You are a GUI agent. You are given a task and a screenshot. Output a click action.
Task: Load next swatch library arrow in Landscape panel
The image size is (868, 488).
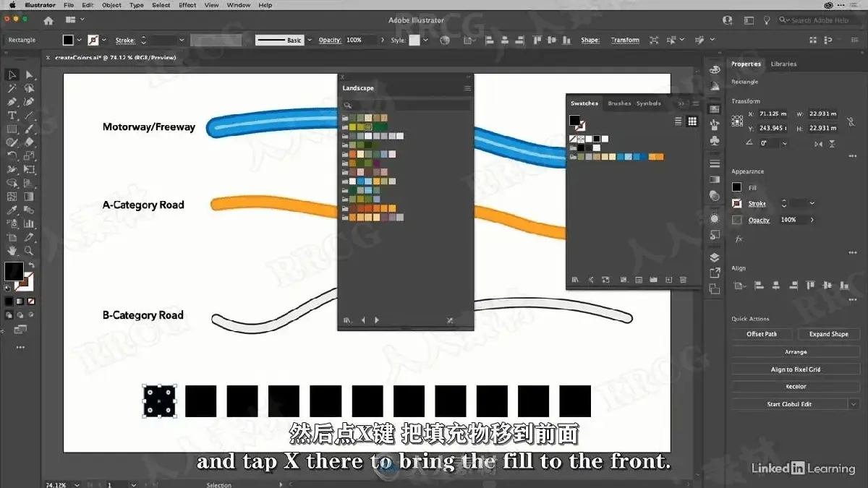377,320
